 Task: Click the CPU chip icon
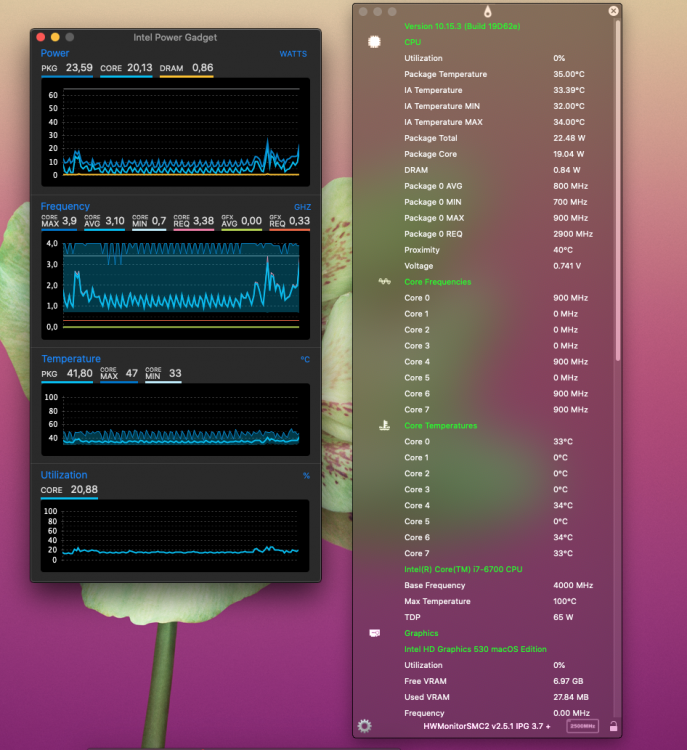(x=374, y=42)
